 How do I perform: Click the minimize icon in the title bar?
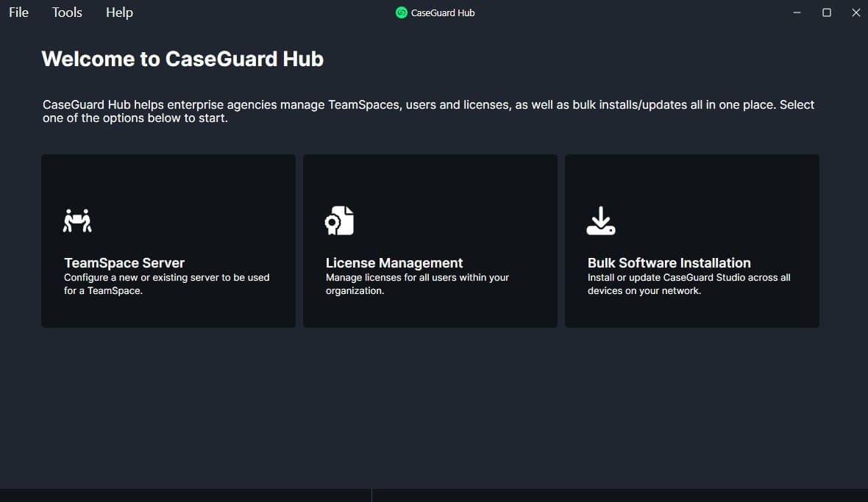tap(797, 12)
